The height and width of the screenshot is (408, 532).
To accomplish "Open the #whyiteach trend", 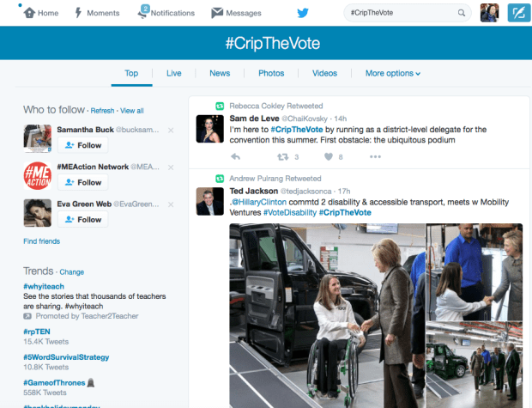I will (44, 286).
